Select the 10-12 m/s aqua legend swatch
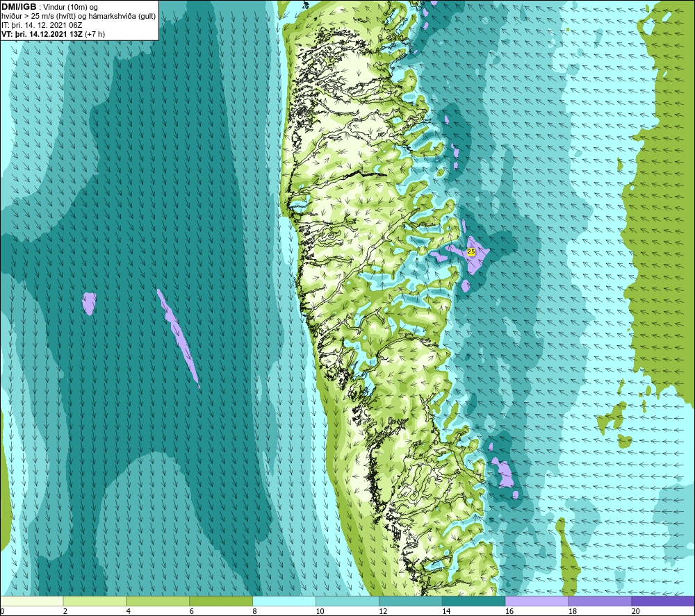This screenshot has height=616, width=695. tap(347, 601)
